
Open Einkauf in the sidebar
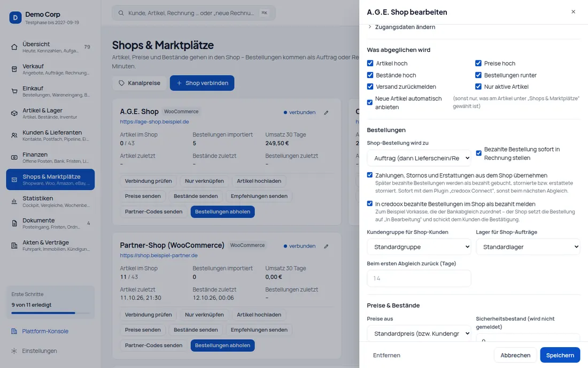50,91
